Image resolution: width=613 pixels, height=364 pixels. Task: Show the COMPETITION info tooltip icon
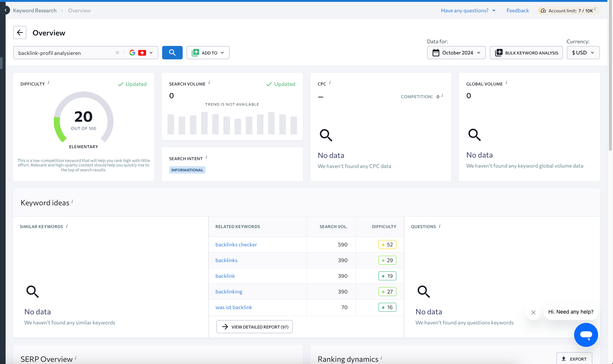pos(442,96)
